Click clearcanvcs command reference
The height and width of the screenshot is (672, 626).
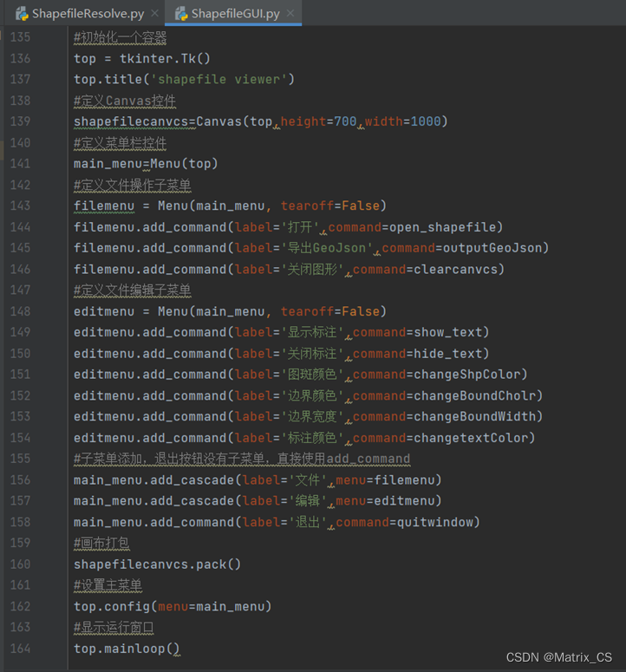pos(455,270)
